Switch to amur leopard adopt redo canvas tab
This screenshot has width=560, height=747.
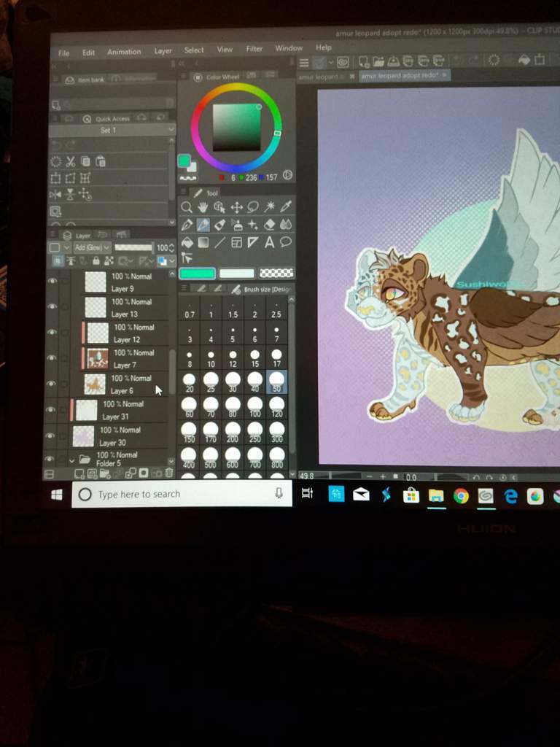pos(404,75)
